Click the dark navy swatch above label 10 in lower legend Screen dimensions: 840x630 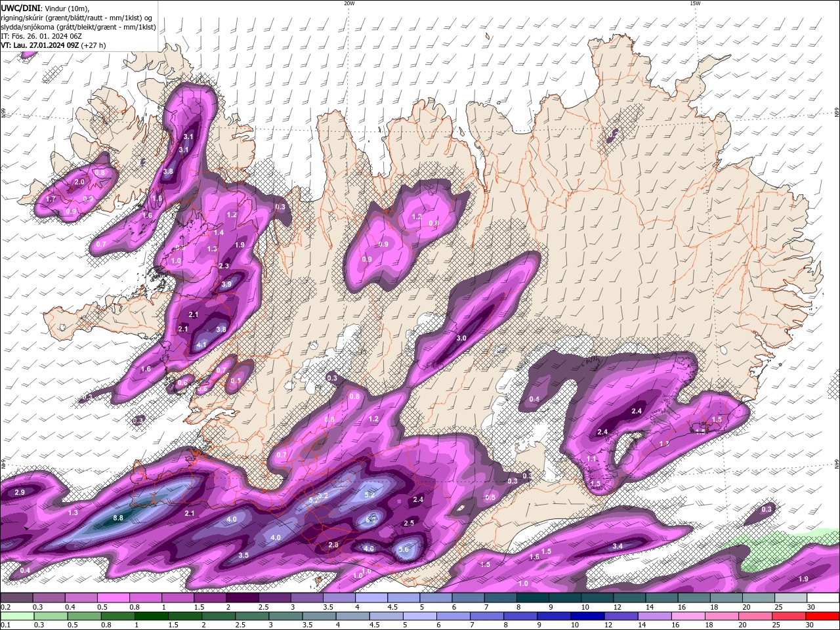click(587, 616)
